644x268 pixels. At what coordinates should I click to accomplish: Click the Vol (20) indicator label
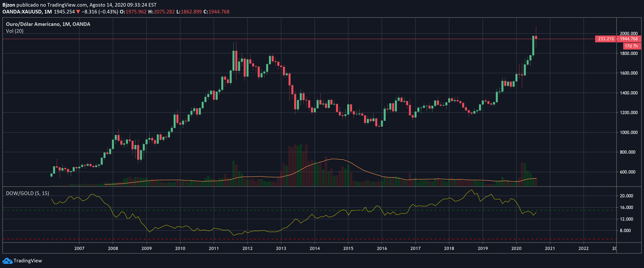tap(14, 31)
